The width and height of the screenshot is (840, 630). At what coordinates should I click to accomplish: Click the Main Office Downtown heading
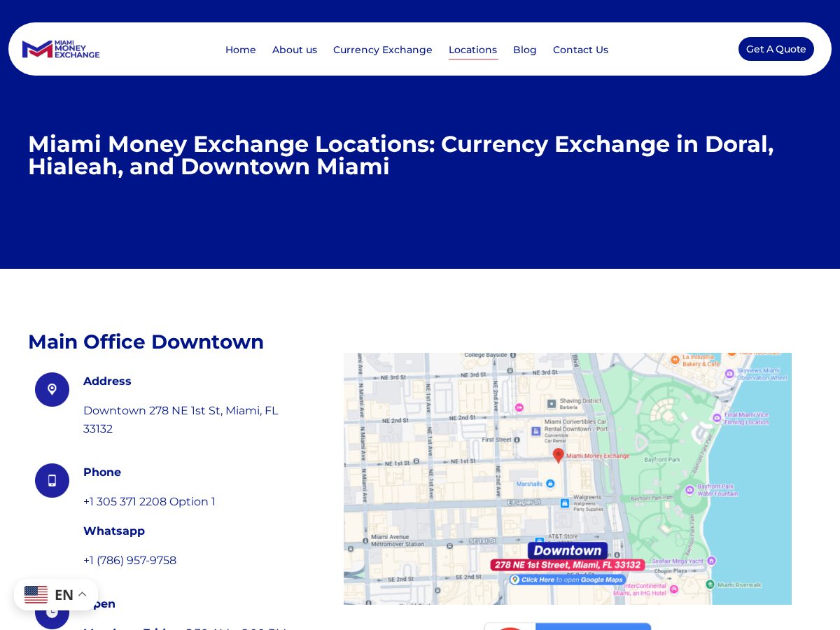(x=146, y=342)
